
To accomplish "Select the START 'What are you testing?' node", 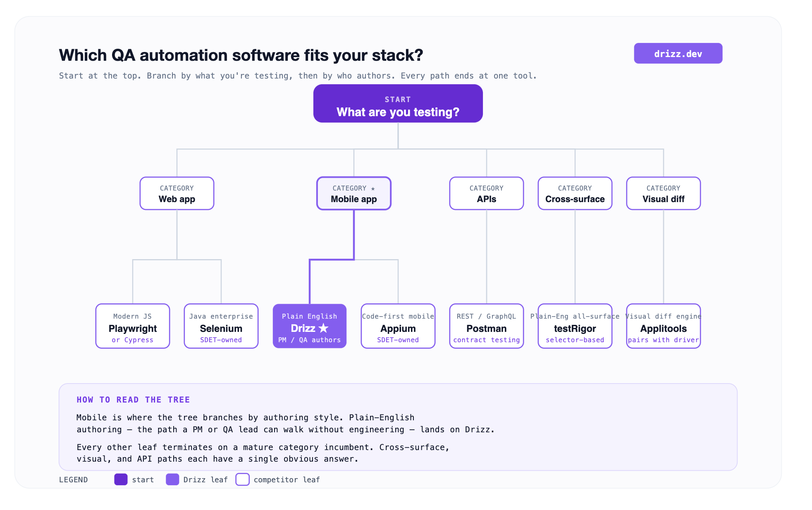I will click(398, 103).
